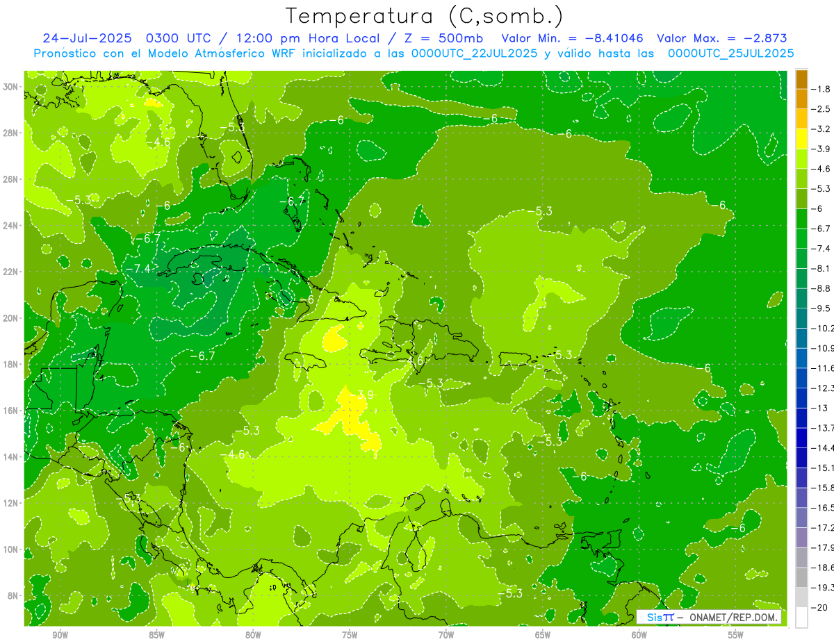Screen dimensions: 834x644
Task: Click the -2.5 value in color legend
Action: [x=821, y=109]
